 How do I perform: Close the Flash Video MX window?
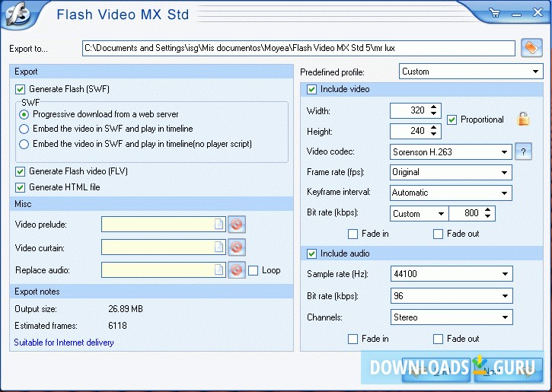538,12
